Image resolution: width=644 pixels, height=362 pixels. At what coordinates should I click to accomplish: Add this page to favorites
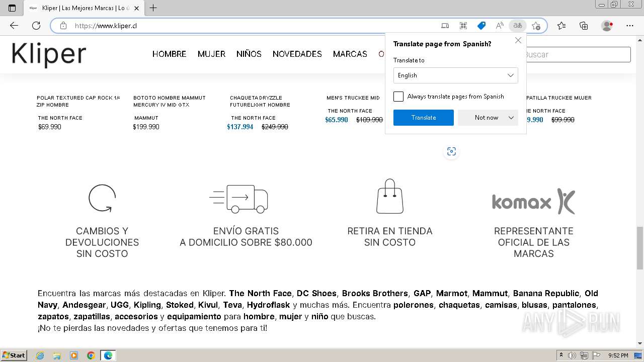coord(536,26)
